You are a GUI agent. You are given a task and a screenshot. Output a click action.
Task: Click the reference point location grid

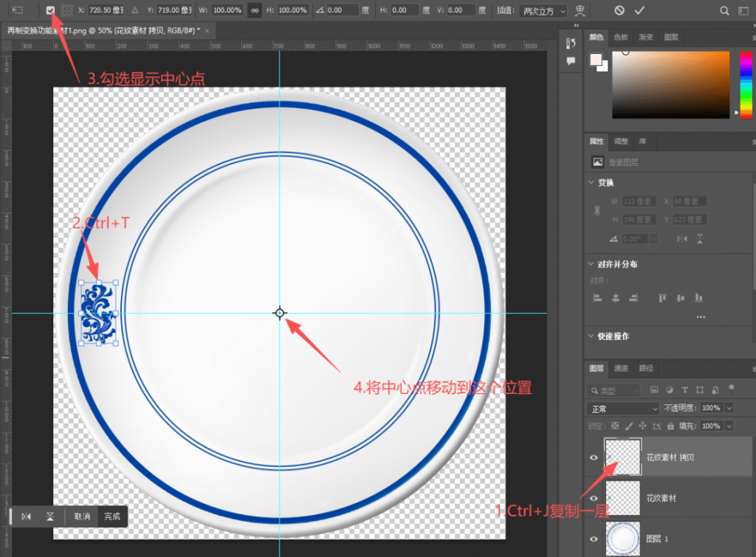[67, 10]
